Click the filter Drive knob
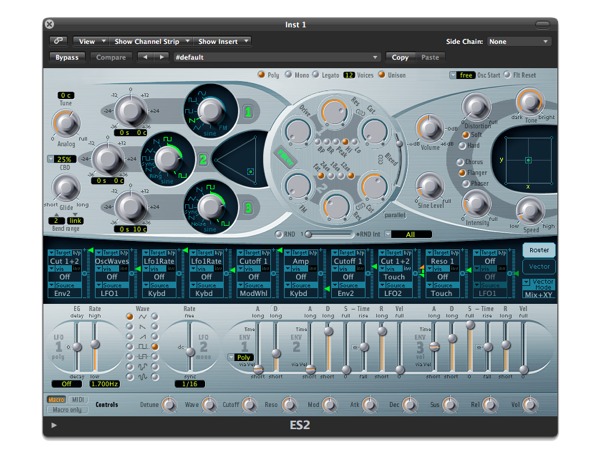The image size is (600, 458). [298, 131]
